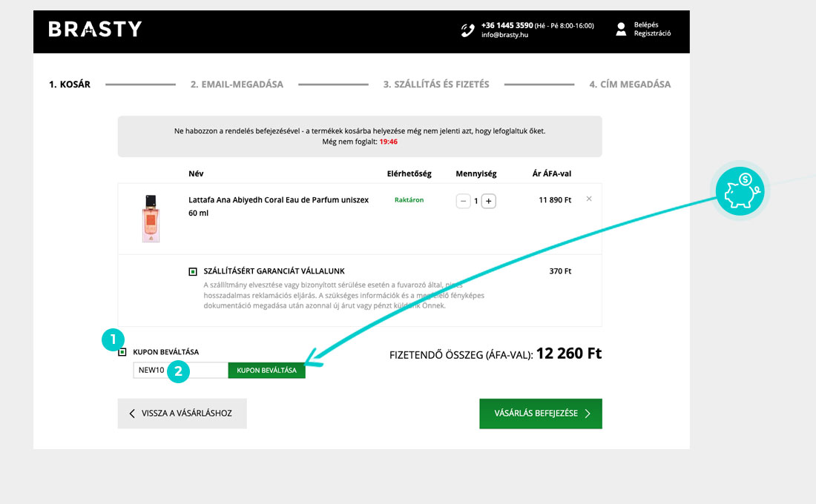Click the Brasty logo
The width and height of the screenshot is (816, 504).
coord(95,30)
